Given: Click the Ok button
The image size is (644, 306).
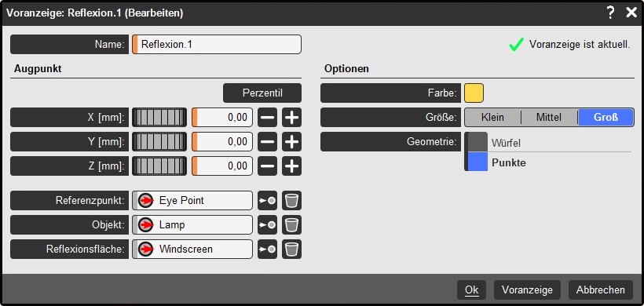Looking at the screenshot, I should (x=471, y=290).
